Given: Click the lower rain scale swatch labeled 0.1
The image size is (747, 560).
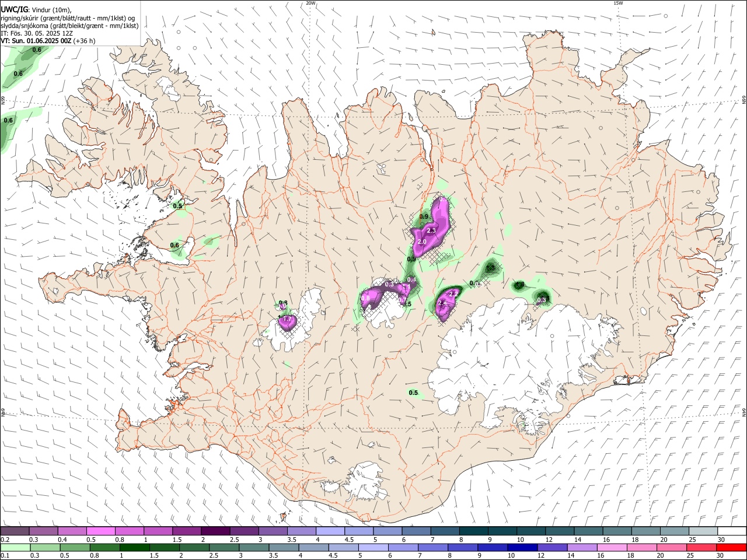Looking at the screenshot, I should (16, 547).
